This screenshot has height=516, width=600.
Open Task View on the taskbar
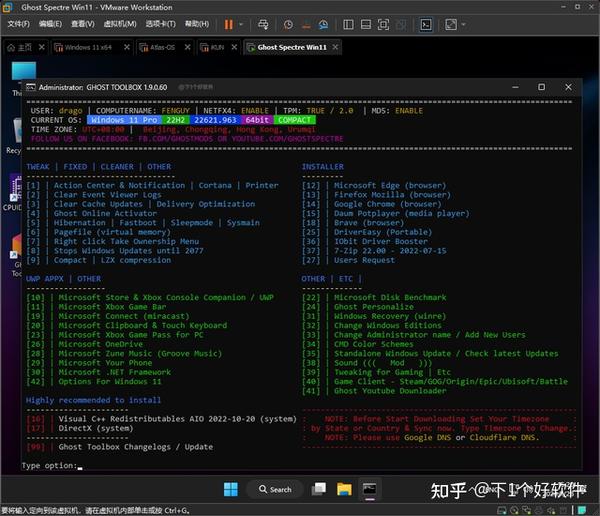[x=319, y=489]
